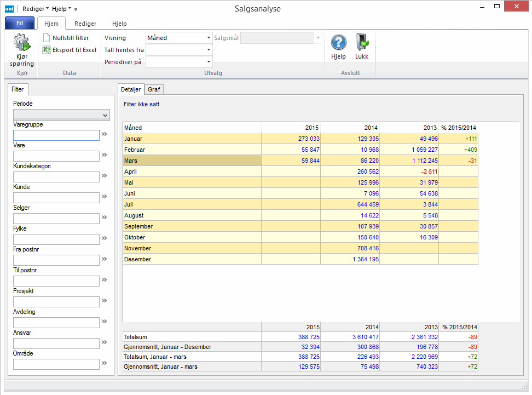Screen dimensions: 532x395
Task: Click in the Vare input field
Action: pos(56,156)
